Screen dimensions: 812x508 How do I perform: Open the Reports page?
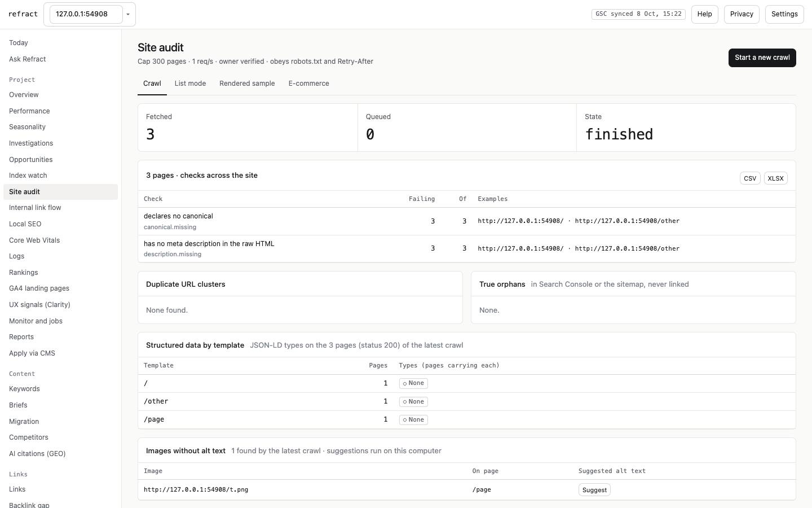click(x=60, y=337)
